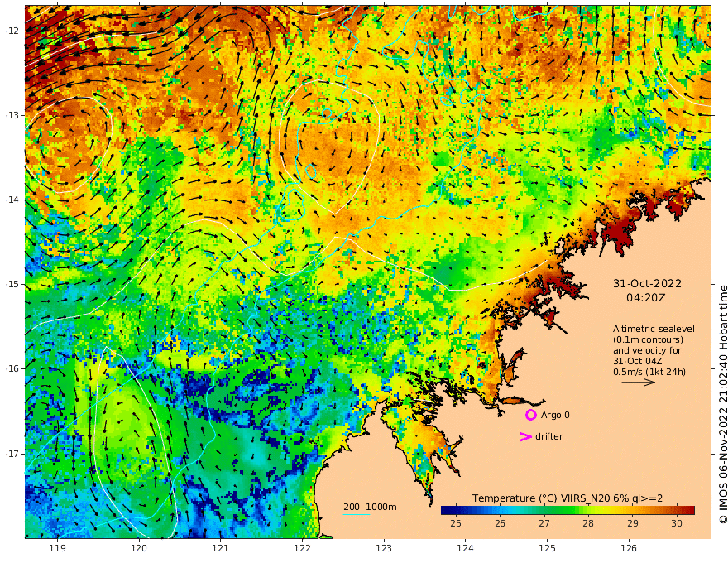Click the cyan 200 1000m depth contour line sample
728x563 pixels.
point(357,514)
